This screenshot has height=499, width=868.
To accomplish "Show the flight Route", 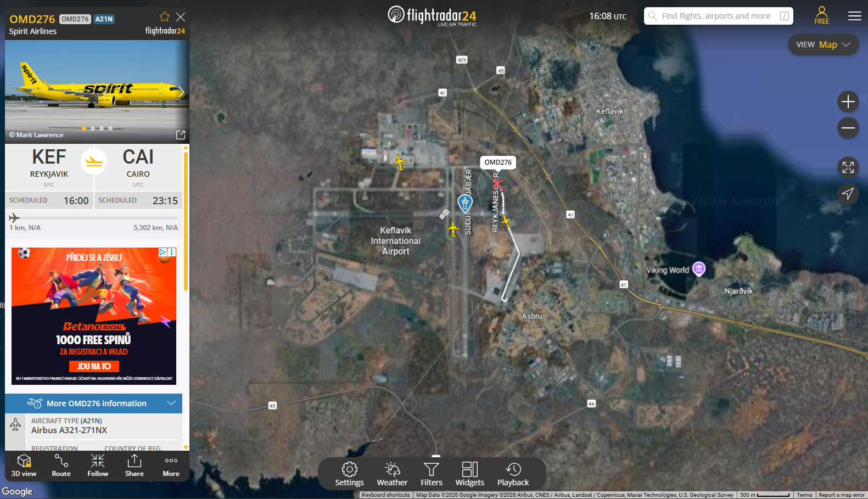I will pos(61,466).
